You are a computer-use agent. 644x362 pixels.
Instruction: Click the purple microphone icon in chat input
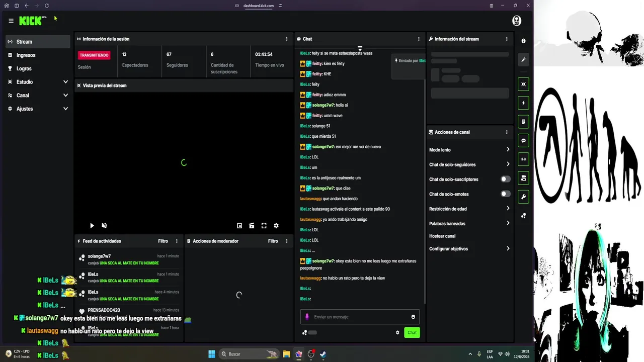pos(307,317)
